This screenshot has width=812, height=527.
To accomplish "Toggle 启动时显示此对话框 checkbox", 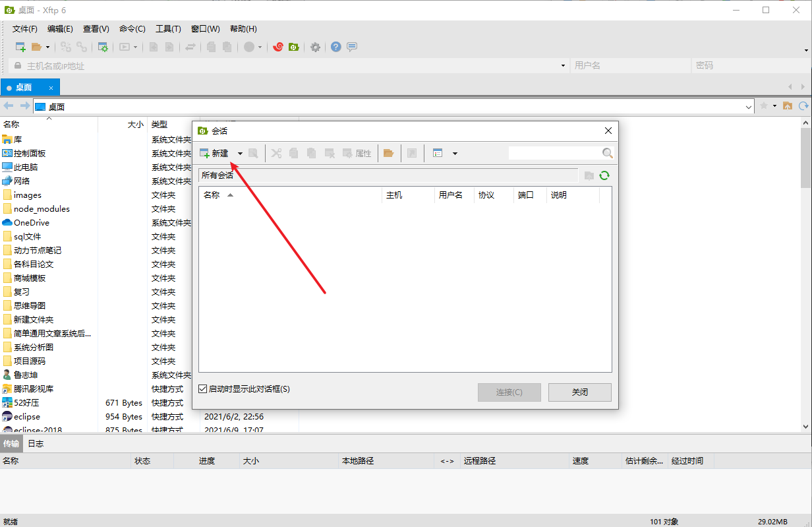I will (203, 389).
